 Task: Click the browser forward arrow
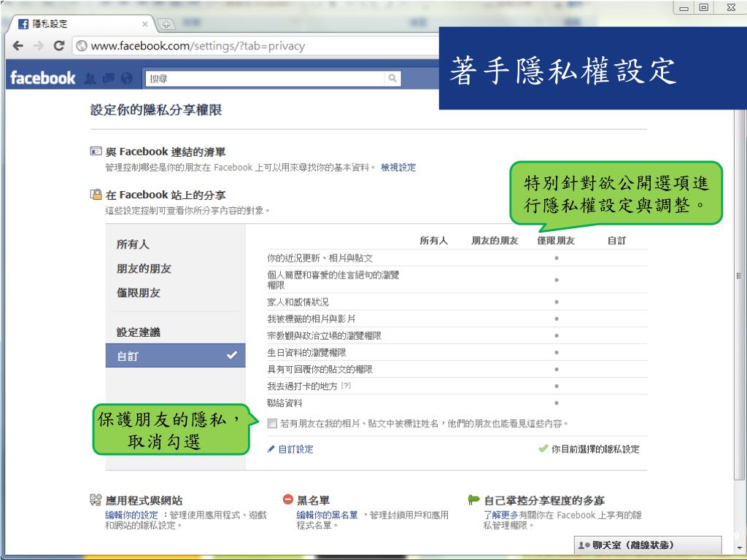point(38,46)
